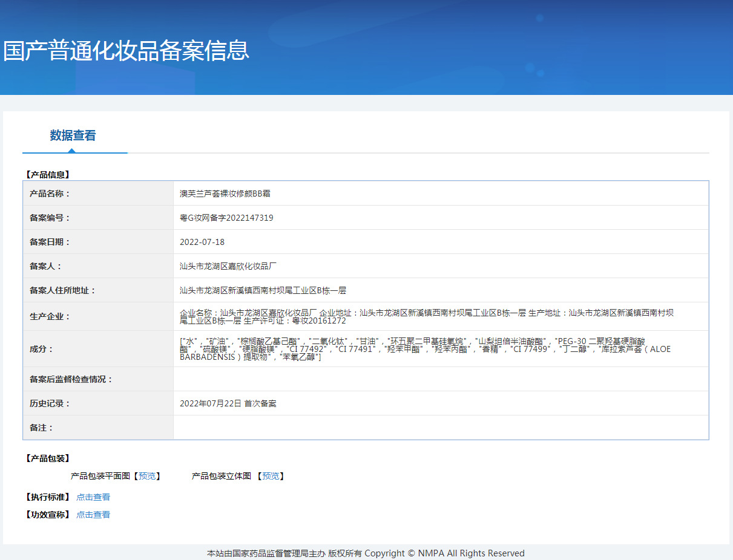This screenshot has width=733, height=560.
Task: Click the 备案日期 row label
Action: (50, 242)
